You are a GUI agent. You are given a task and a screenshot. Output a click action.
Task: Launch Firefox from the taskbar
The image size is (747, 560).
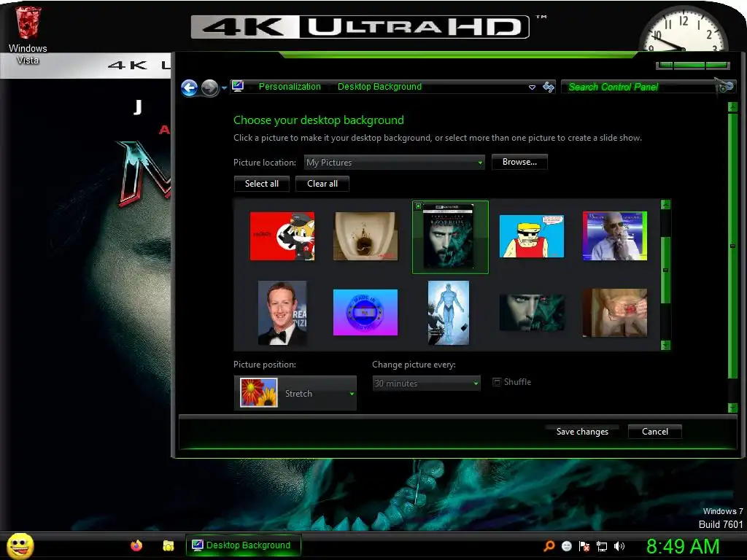pos(136,545)
